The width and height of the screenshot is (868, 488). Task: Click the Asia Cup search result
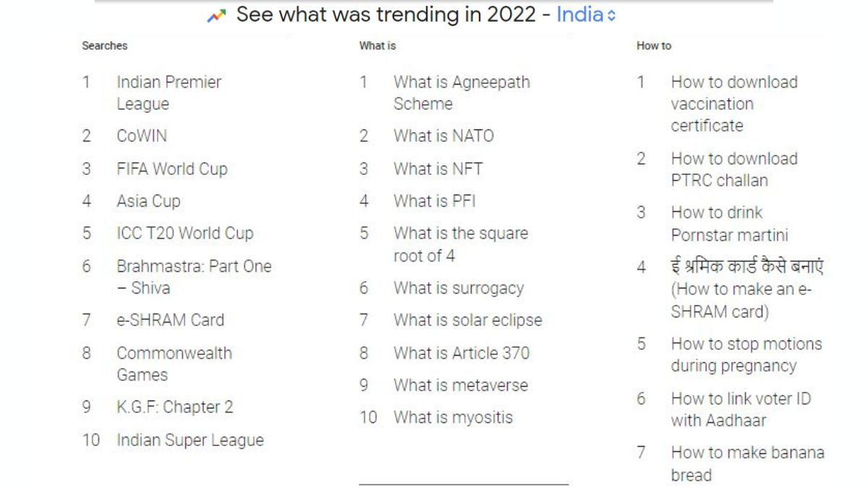click(x=148, y=201)
